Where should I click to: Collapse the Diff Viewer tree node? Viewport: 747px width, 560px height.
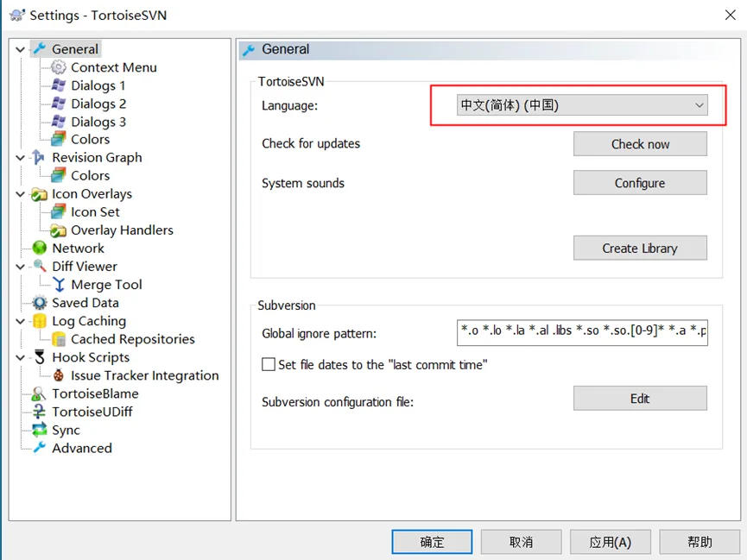21,267
